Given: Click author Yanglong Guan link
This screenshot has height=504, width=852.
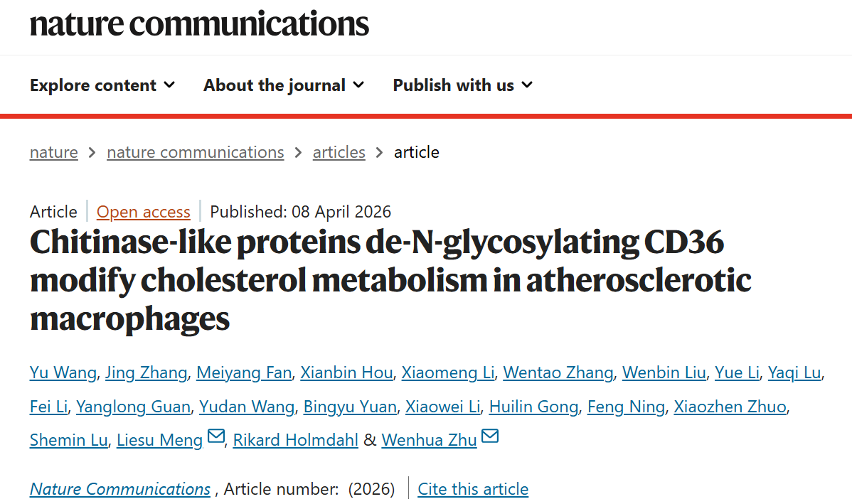Looking at the screenshot, I should 133,407.
